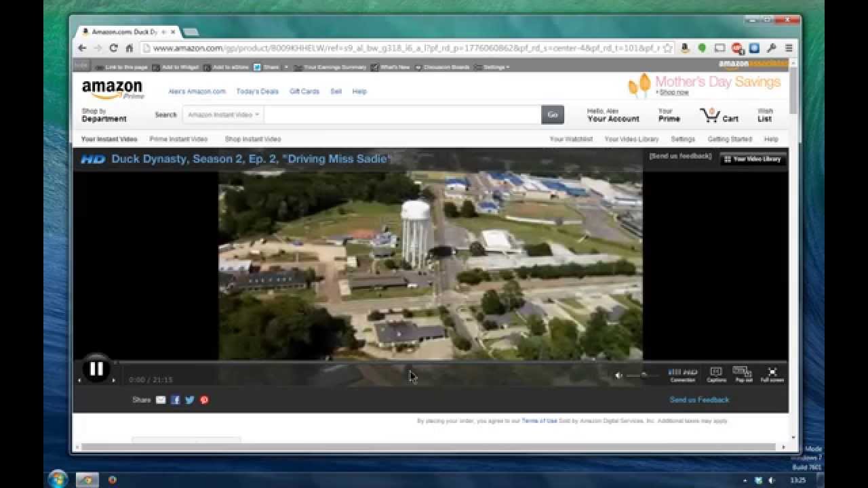The image size is (868, 488).
Task: Expand the Associates Settings dropdown
Action: pos(492,67)
